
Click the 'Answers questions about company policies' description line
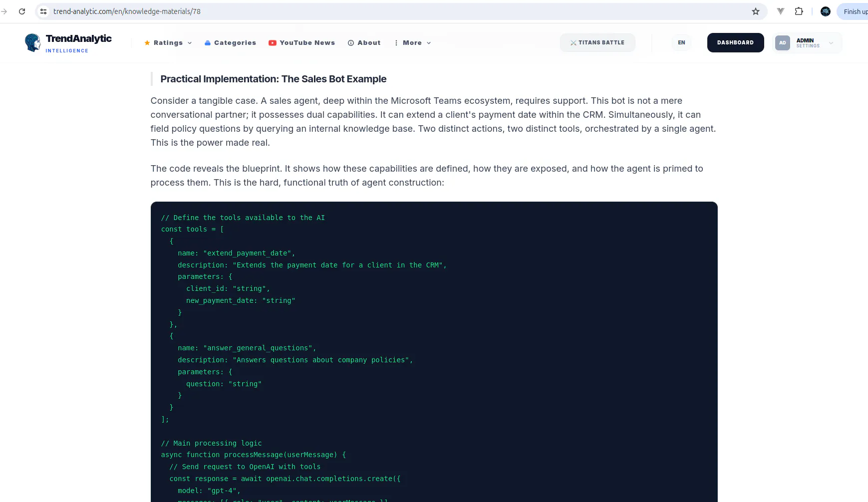pos(295,360)
